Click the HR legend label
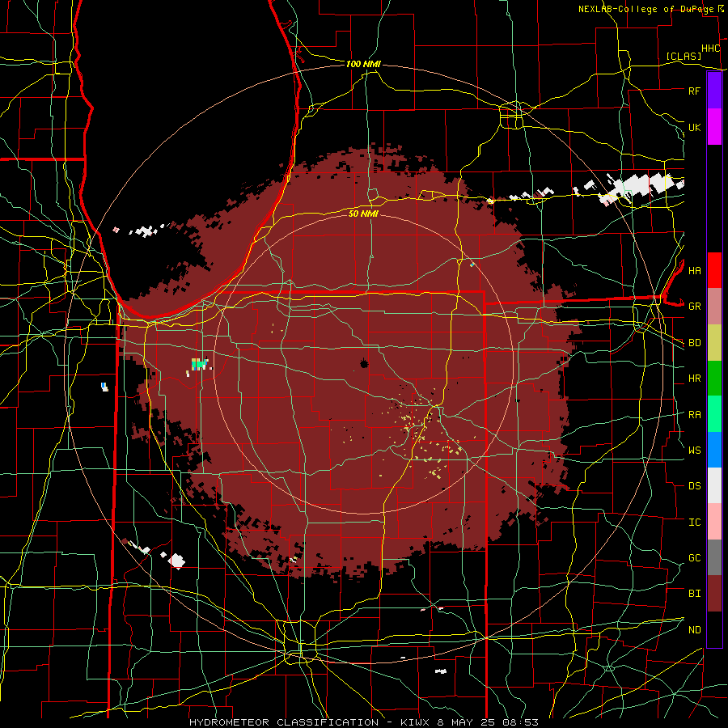728x728 pixels. pos(694,379)
